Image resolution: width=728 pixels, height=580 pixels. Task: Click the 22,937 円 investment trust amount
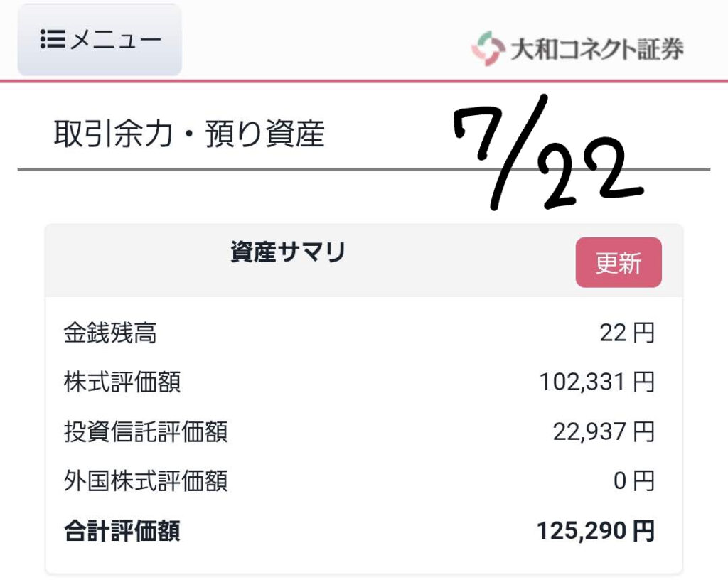point(604,431)
